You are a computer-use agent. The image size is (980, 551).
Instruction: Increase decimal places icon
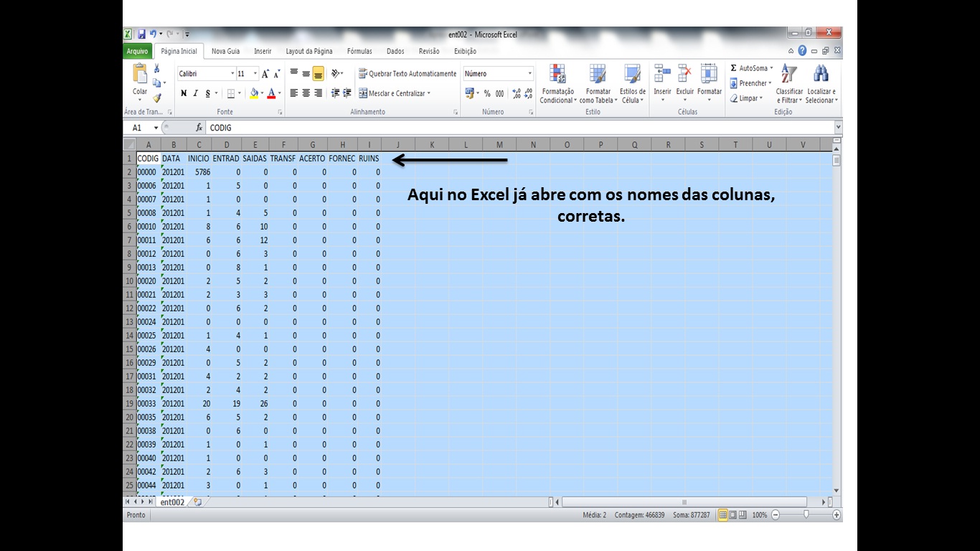pos(517,93)
